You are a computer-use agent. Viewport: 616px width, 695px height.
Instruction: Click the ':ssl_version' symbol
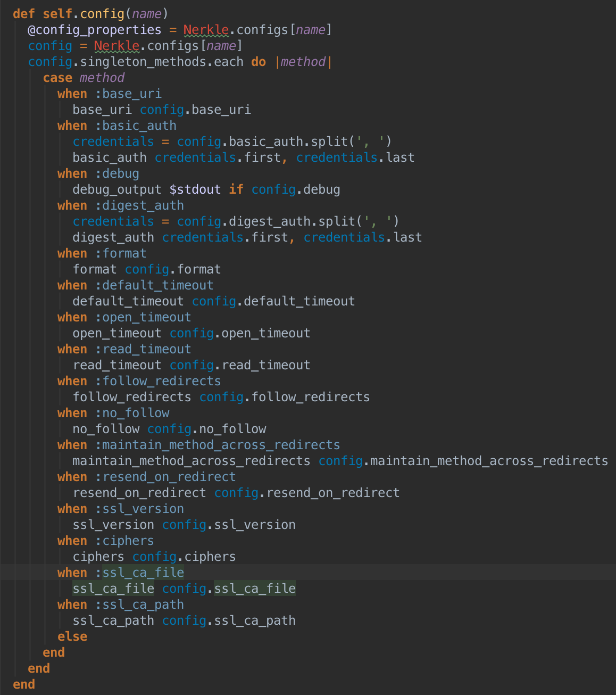(x=139, y=509)
